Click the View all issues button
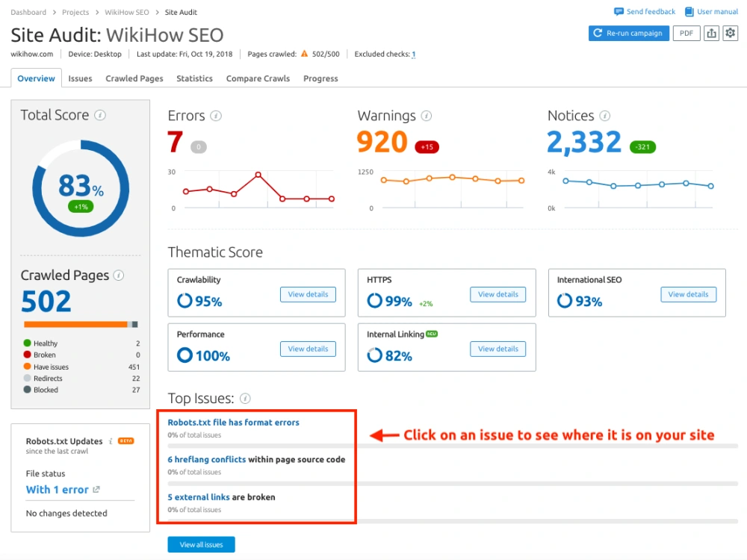This screenshot has width=747, height=560. [201, 544]
